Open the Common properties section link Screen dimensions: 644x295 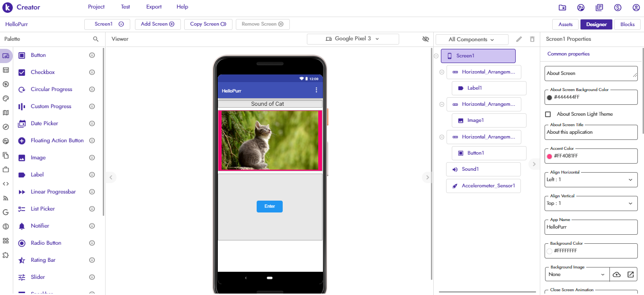point(569,54)
